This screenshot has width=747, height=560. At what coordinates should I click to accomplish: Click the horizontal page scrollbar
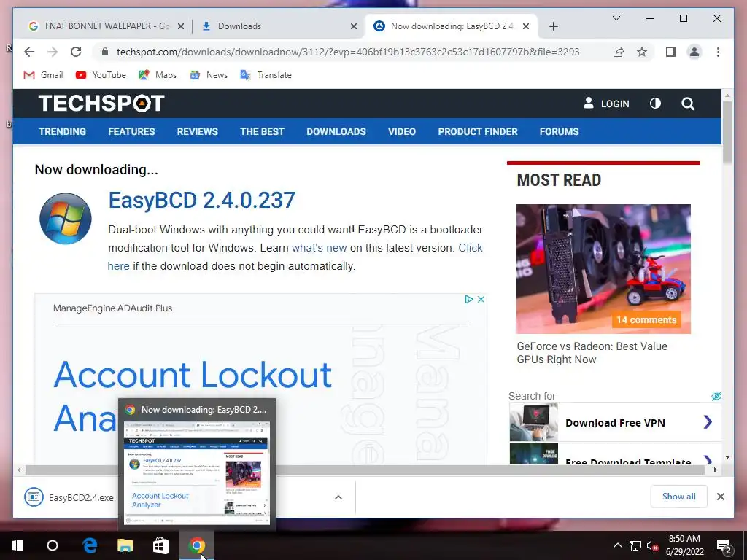pyautogui.click(x=365, y=470)
